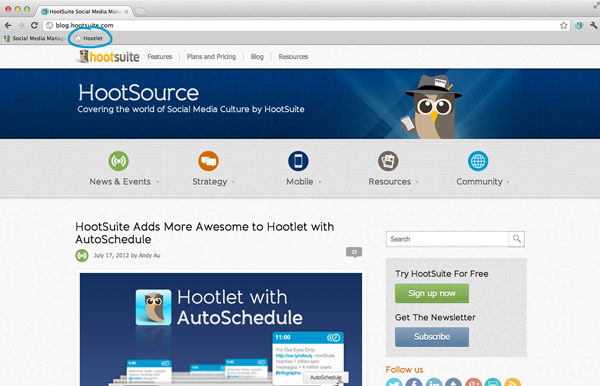Open the Hootlet extension icon in toolbar
Viewport: 600px width, 386px height.
[x=579, y=25]
